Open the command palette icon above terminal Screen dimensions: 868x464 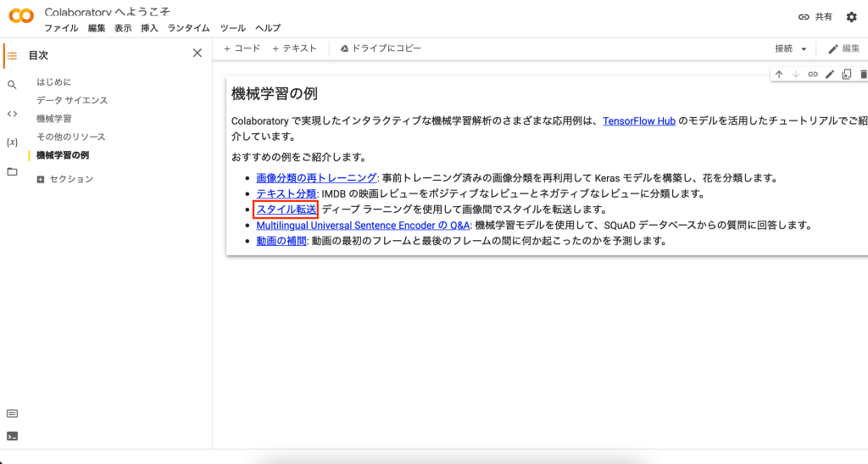tap(12, 413)
